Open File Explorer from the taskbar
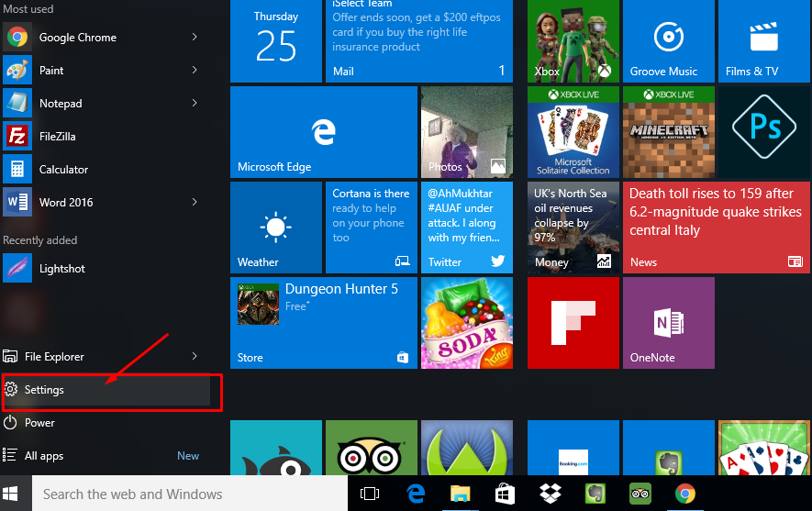Viewport: 812px width, 511px height. (x=460, y=494)
